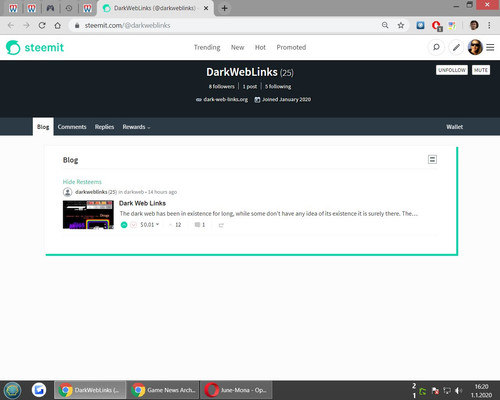Viewport: 500px width, 400px height.
Task: Click the post thumbnail image
Action: [x=88, y=215]
